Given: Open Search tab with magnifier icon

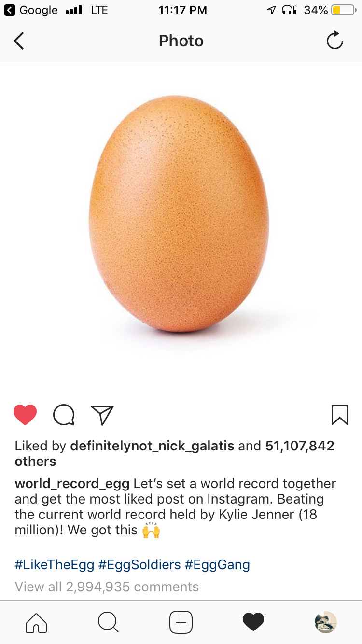Looking at the screenshot, I should coord(108,622).
